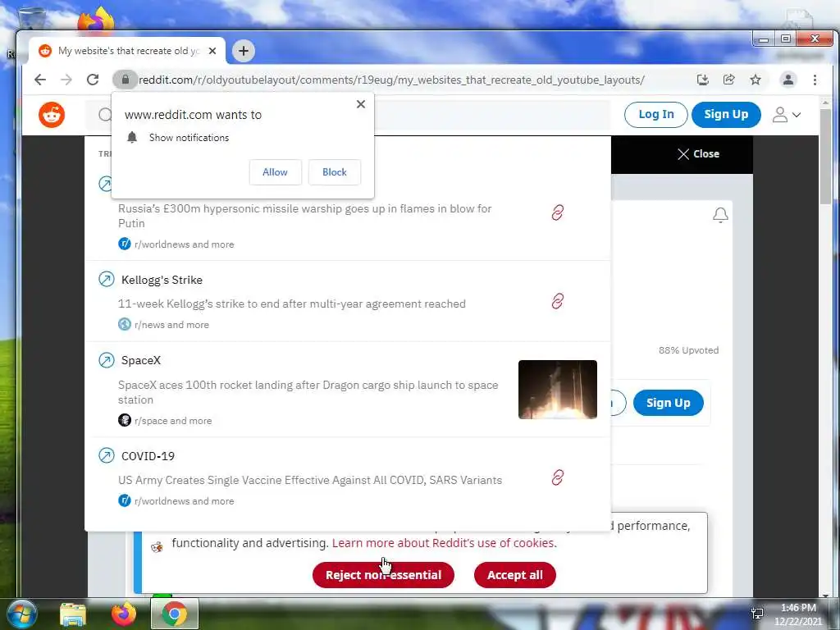Click the post notification bell icon
This screenshot has height=630, width=840.
(x=720, y=215)
